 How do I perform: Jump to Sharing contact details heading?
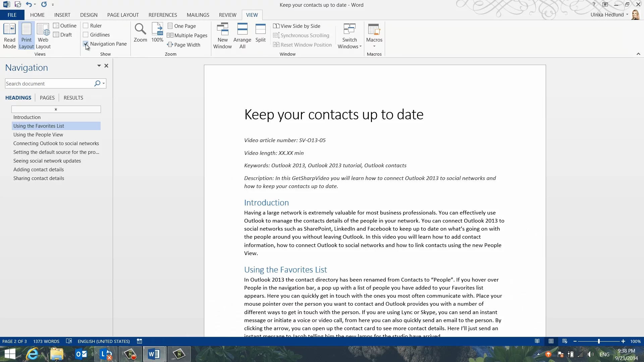click(39, 178)
